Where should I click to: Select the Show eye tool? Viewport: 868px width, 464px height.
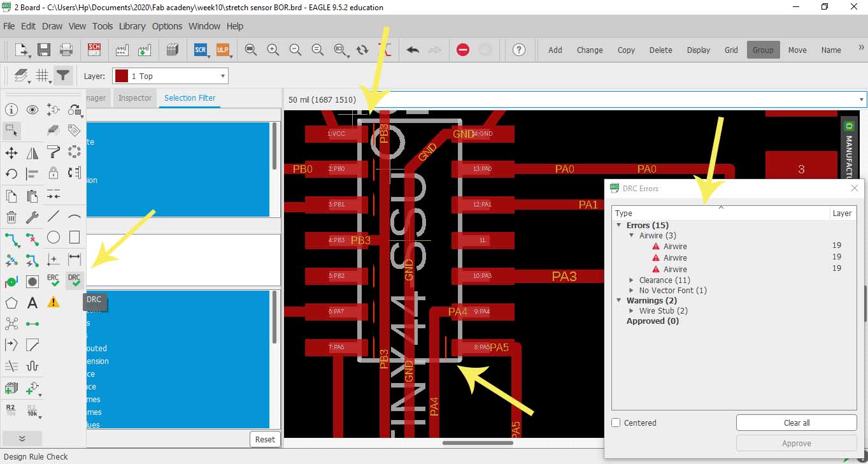(x=32, y=110)
